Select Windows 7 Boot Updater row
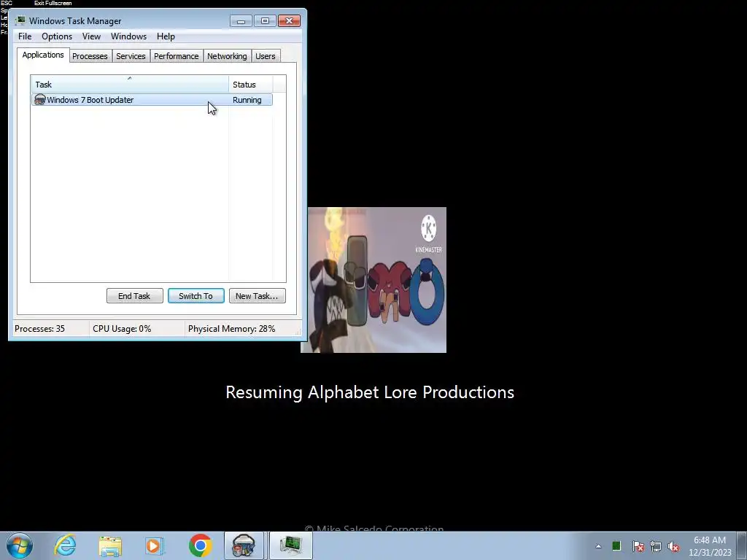Screen dimensions: 747x560 coord(152,99)
